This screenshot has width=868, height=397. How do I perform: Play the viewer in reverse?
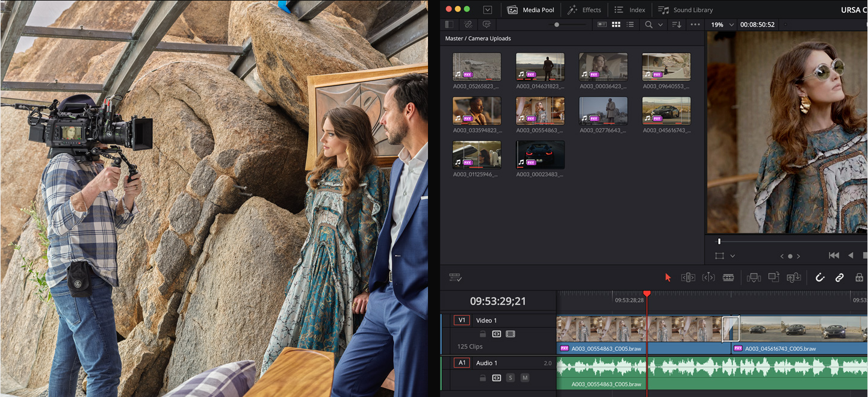tap(851, 256)
